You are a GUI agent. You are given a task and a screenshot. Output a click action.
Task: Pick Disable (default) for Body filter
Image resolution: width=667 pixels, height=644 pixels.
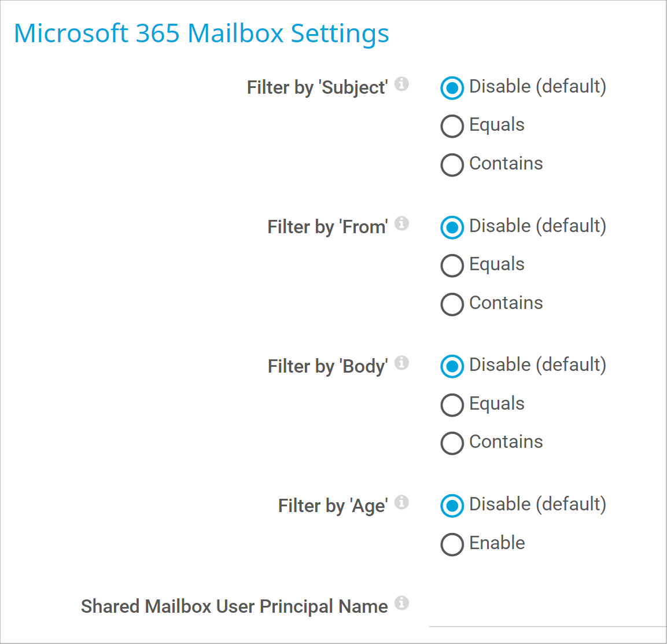[452, 366]
